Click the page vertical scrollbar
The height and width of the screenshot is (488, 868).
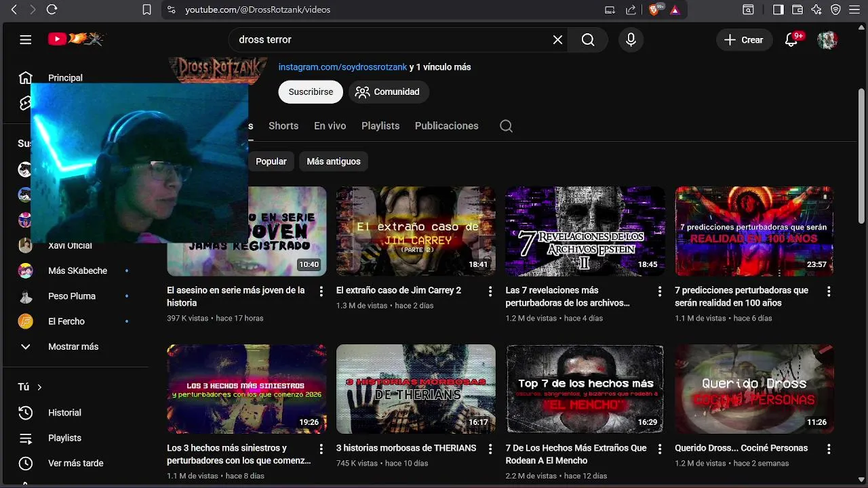pyautogui.click(x=862, y=156)
